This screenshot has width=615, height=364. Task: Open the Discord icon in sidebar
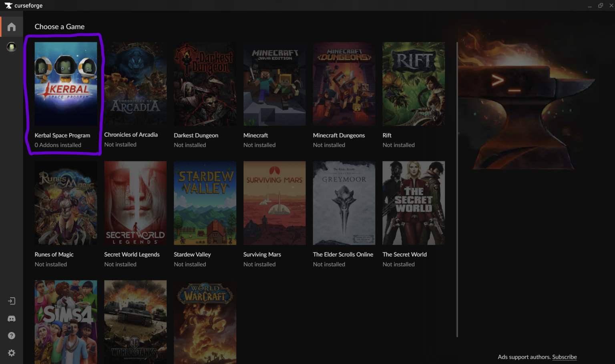coord(12,319)
